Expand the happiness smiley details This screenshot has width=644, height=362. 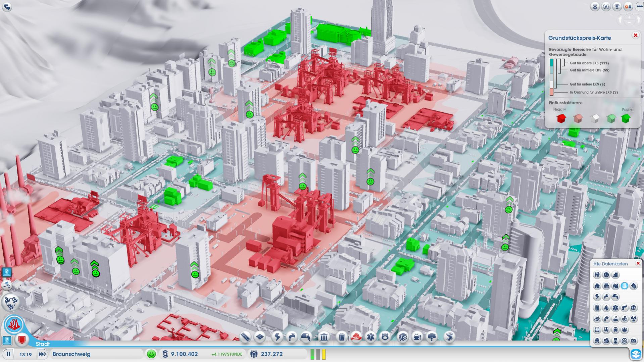point(152,354)
